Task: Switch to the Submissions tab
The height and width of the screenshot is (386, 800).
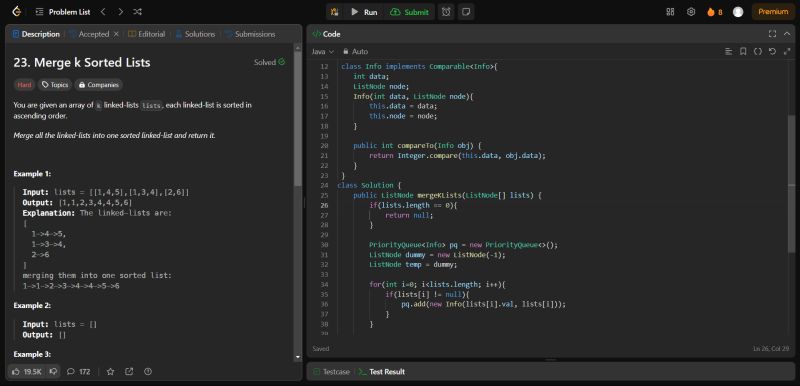Action: (250, 34)
